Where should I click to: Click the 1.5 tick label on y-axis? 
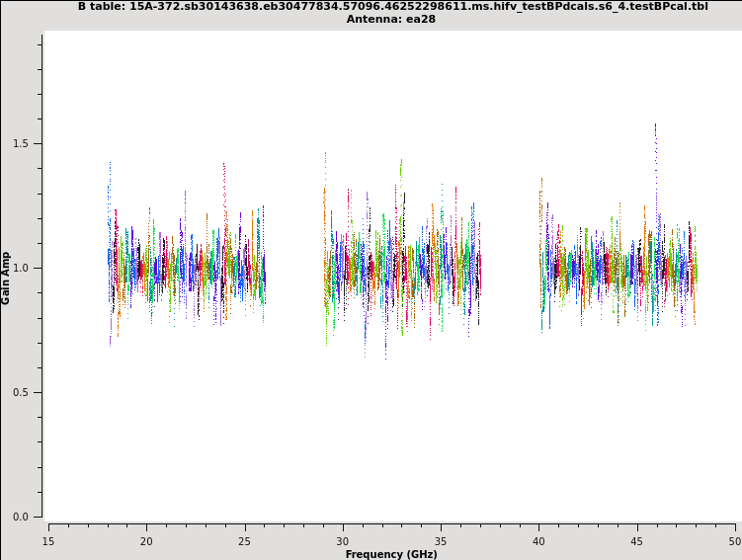point(20,143)
